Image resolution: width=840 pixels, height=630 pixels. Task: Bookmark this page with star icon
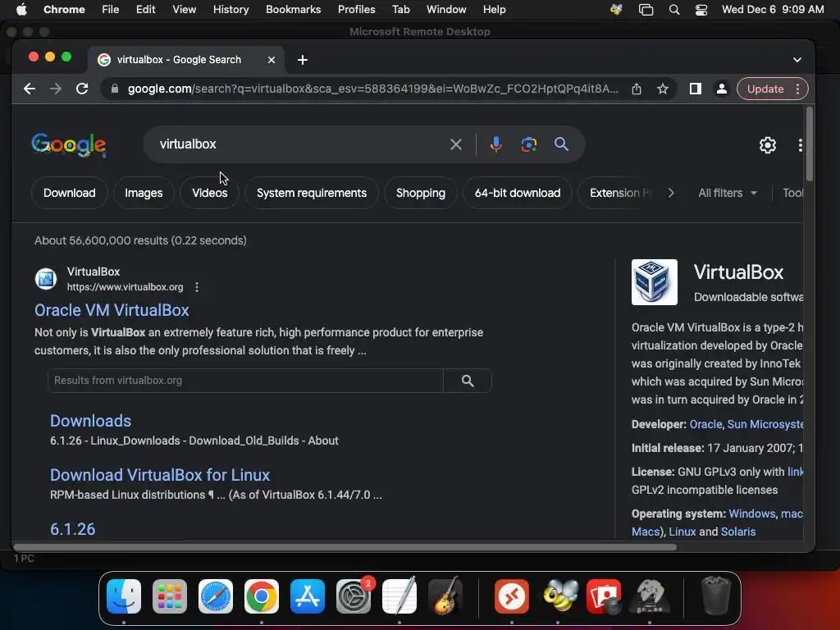click(663, 89)
